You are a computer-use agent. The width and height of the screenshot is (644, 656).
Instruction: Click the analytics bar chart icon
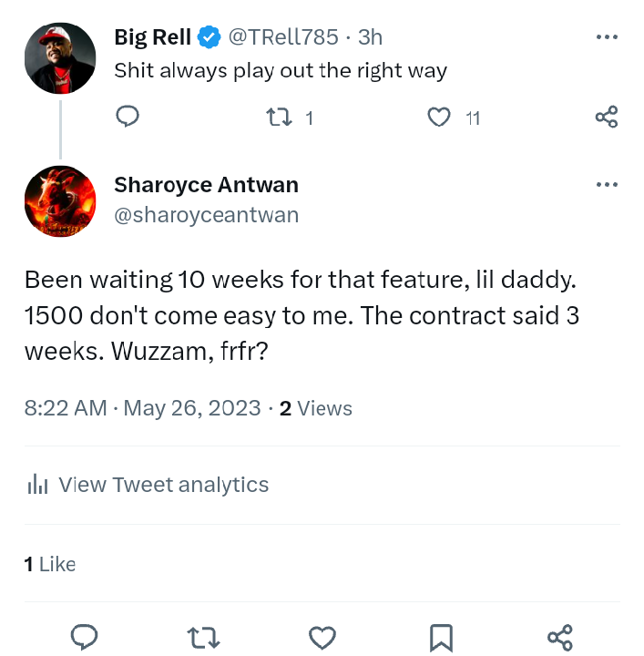[x=37, y=485]
